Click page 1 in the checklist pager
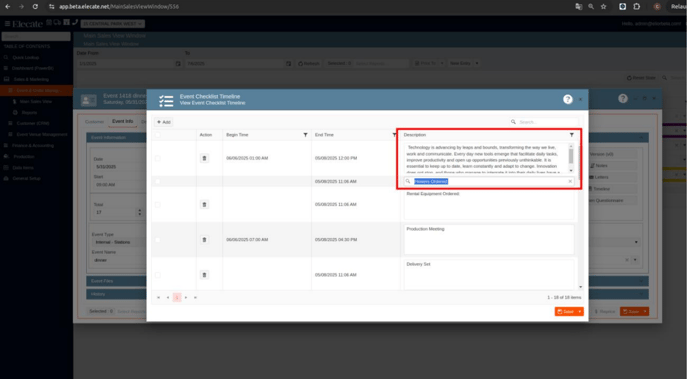This screenshot has height=379, width=688. pos(177,297)
